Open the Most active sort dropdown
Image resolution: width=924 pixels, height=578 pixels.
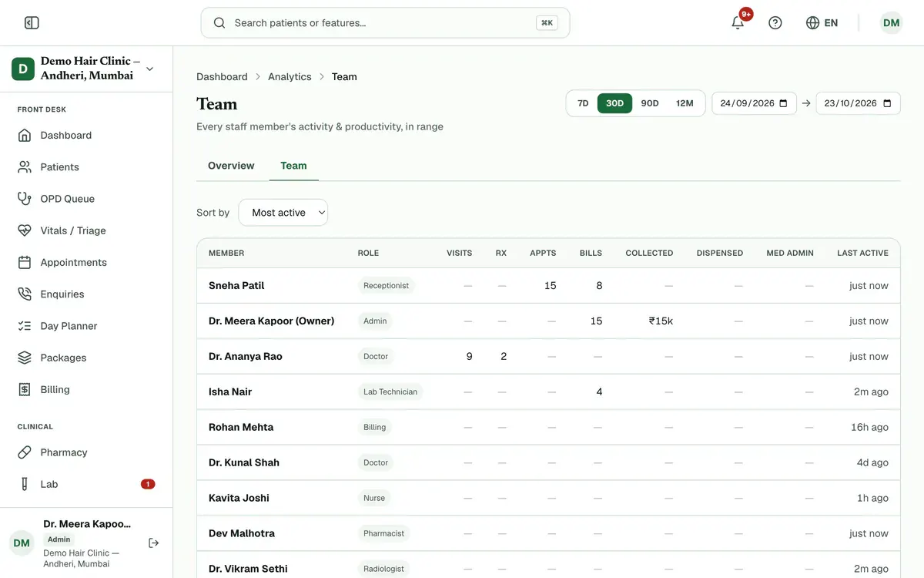[x=283, y=213]
